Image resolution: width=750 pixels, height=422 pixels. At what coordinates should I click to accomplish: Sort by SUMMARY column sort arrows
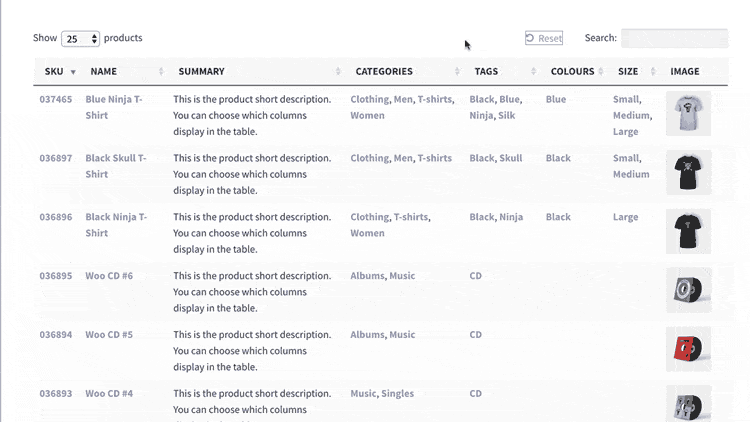pos(338,71)
